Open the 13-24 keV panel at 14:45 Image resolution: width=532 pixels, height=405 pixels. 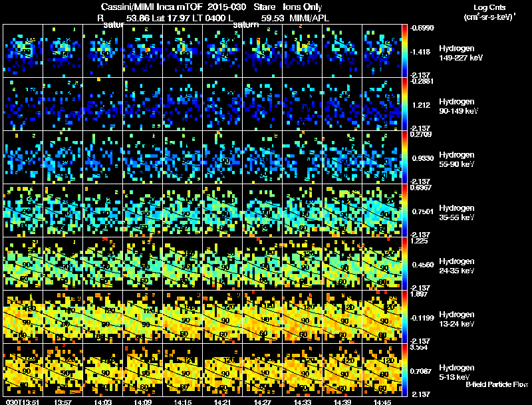(382, 317)
